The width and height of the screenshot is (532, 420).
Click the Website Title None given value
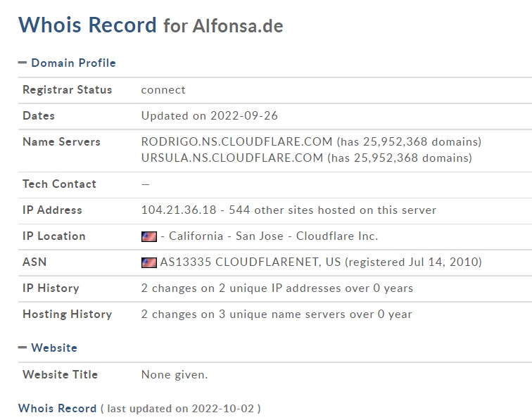(175, 374)
